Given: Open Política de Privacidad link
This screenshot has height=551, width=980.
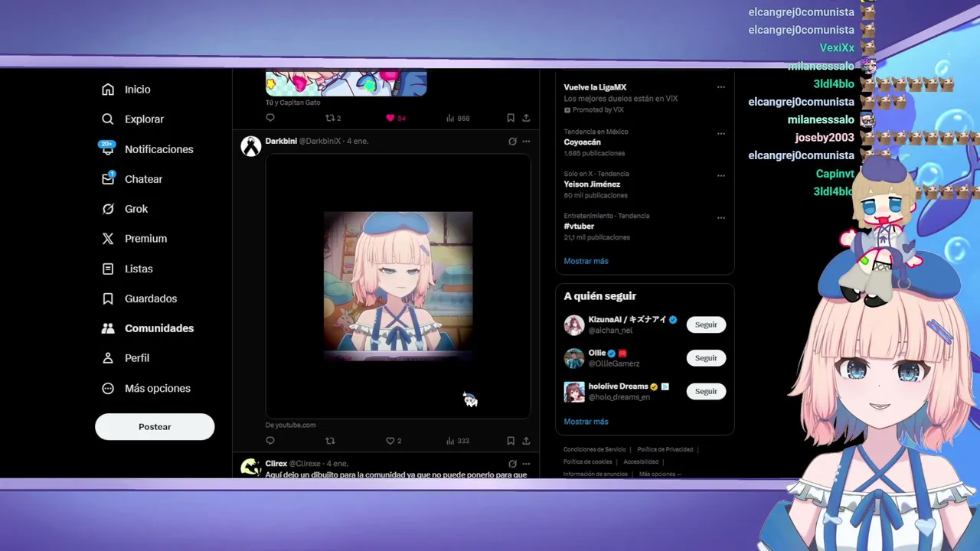Looking at the screenshot, I should tap(665, 450).
